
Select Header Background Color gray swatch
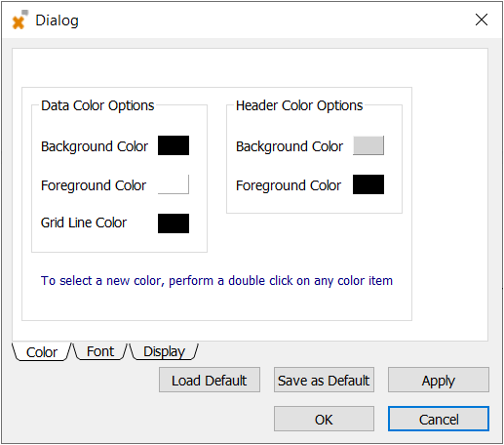(x=368, y=145)
